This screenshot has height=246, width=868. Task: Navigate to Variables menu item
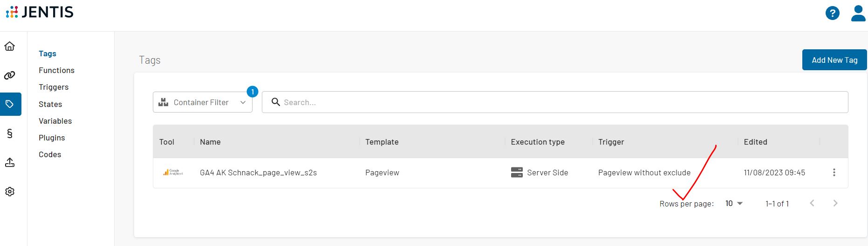point(55,121)
